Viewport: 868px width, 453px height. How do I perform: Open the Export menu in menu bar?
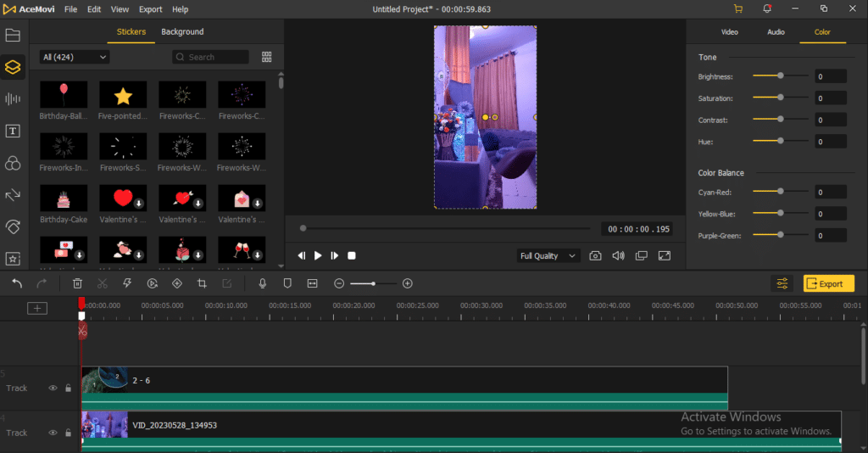[x=150, y=9]
